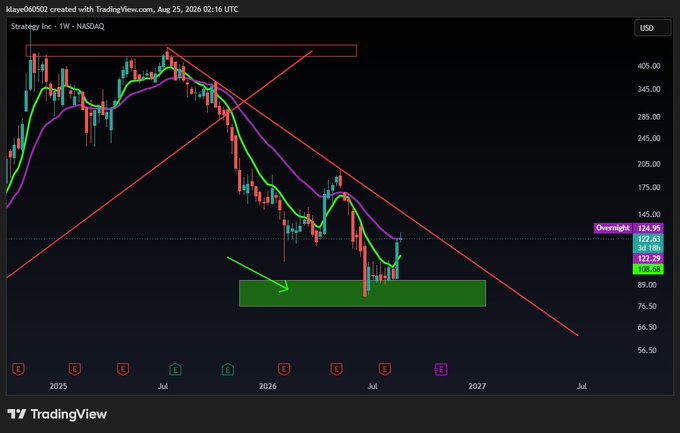Click the 245.00 price scale label
Image resolution: width=680 pixels, height=433 pixels.
tap(649, 138)
